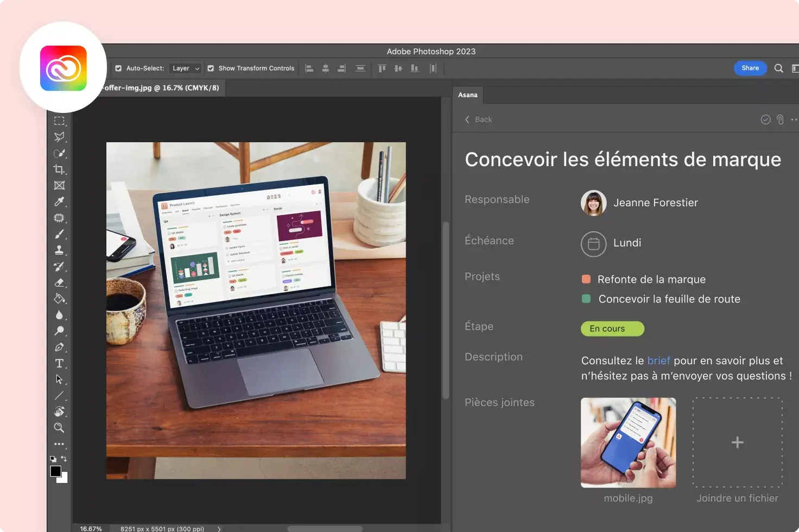Image resolution: width=799 pixels, height=532 pixels.
Task: Switch to the Asana tab
Action: [467, 94]
